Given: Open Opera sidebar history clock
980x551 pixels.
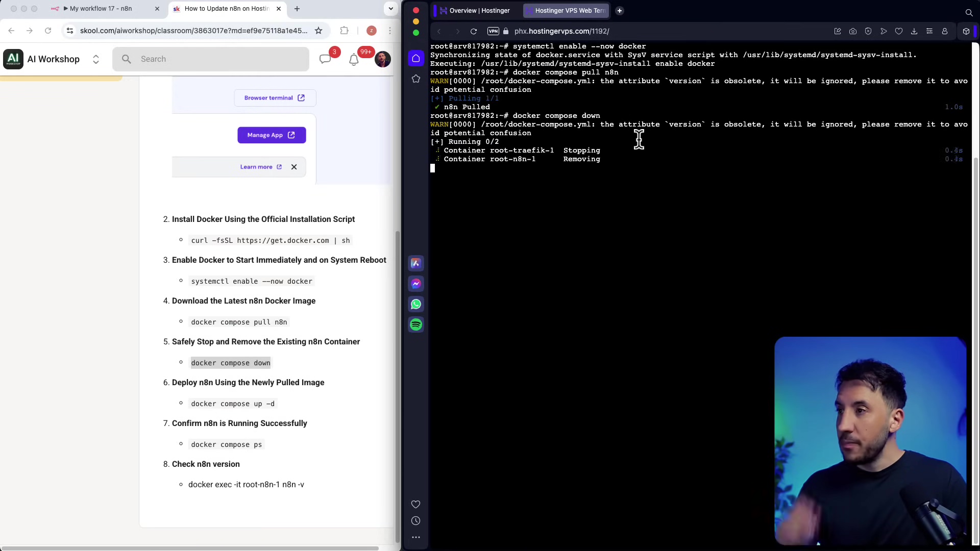Looking at the screenshot, I should click(x=416, y=521).
